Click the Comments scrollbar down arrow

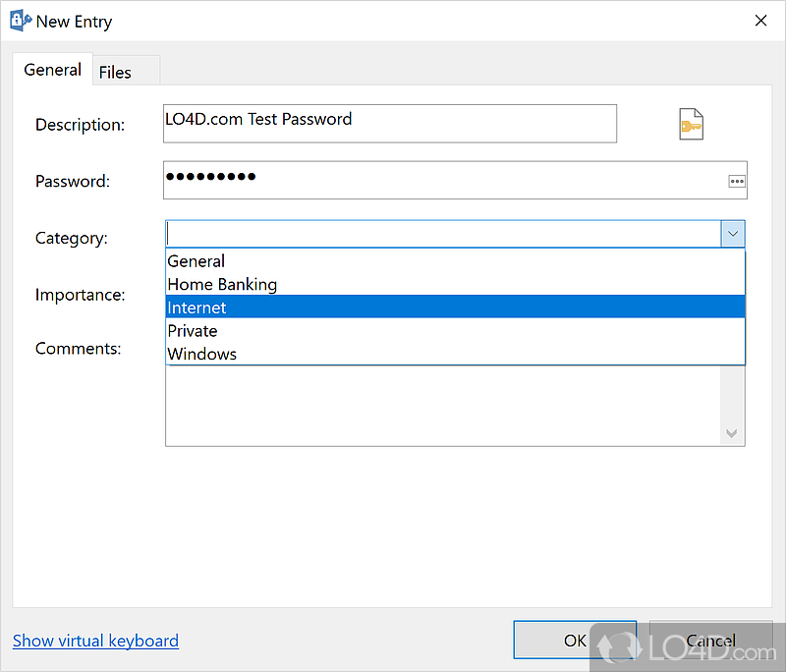(732, 433)
